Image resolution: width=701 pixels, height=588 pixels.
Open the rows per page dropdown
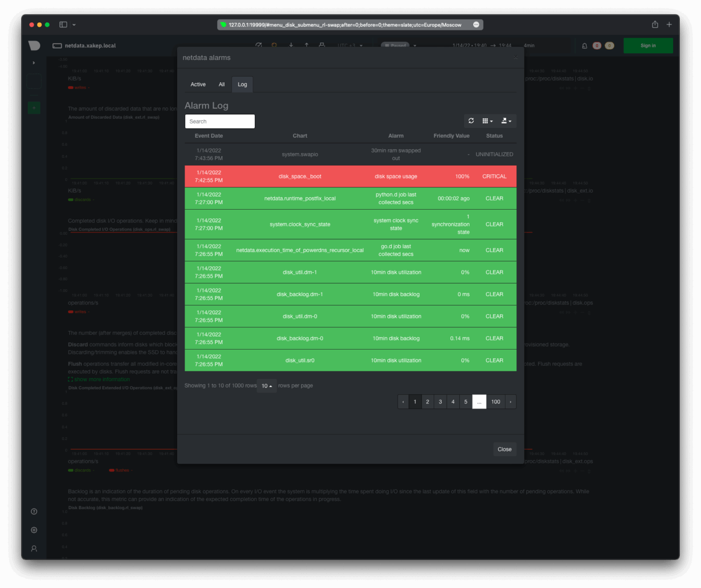267,385
